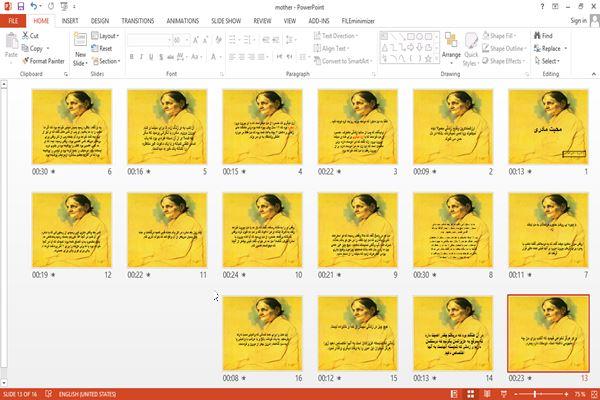Click spell check icon in status bar
Screen dimensions: 600x400
(49, 394)
